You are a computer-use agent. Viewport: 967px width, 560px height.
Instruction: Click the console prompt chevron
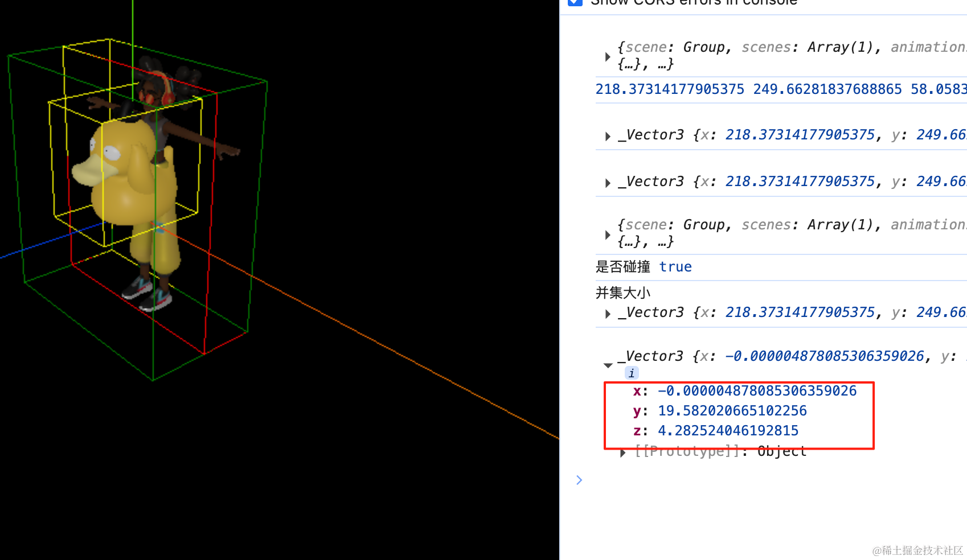pos(579,480)
